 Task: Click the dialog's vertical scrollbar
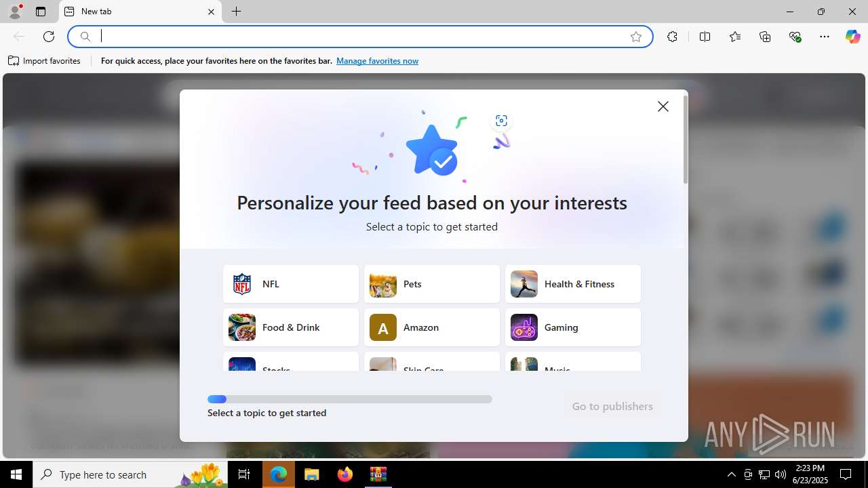tap(686, 139)
